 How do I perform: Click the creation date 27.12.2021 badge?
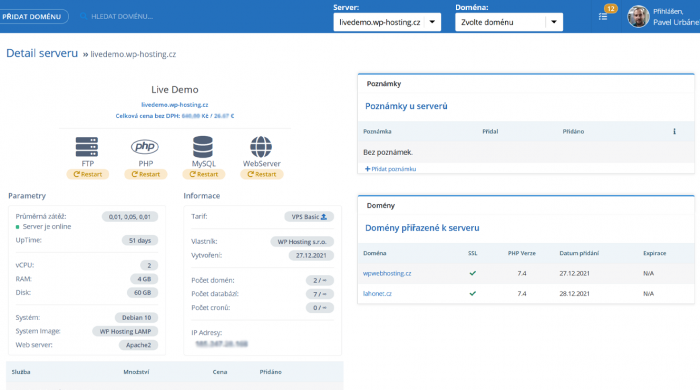[311, 256]
